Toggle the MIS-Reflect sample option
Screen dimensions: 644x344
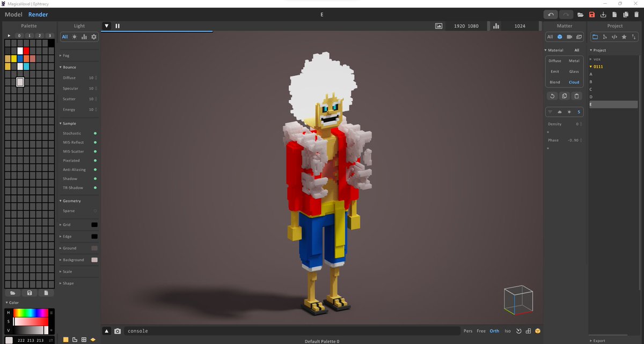[x=96, y=142]
